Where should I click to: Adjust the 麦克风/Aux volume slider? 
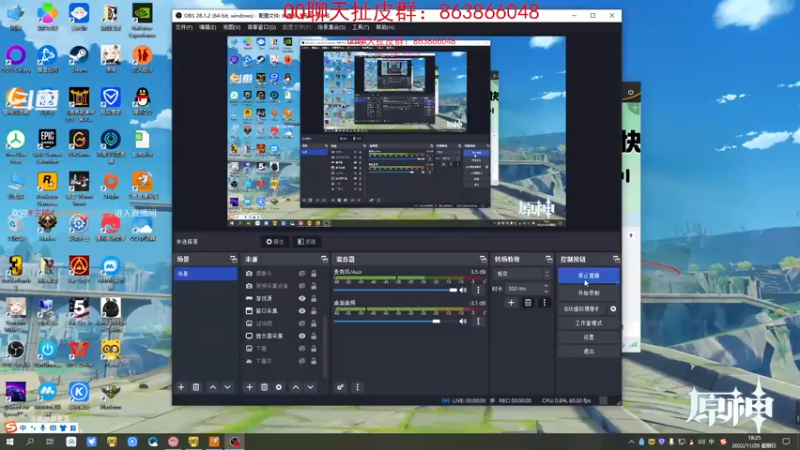tap(395, 290)
